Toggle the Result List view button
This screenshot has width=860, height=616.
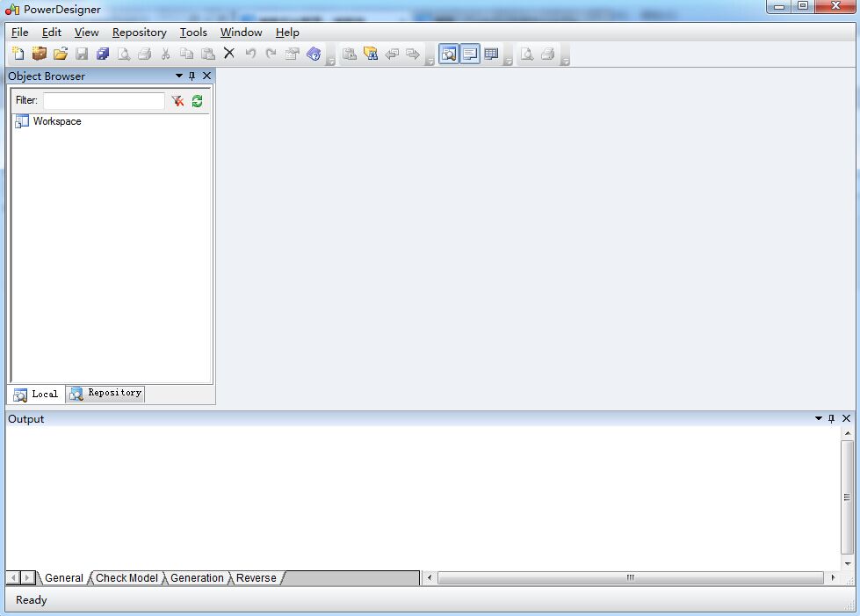[491, 54]
